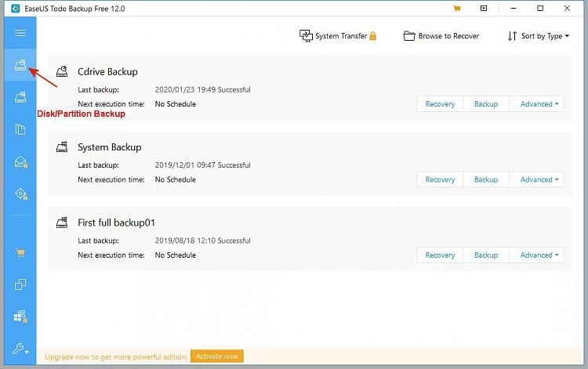Click the title bar shopping cart icon
588x369 pixels.
click(457, 9)
